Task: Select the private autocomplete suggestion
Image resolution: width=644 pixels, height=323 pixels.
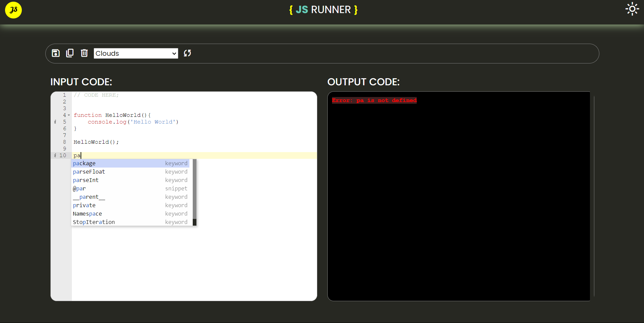Action: click(131, 205)
